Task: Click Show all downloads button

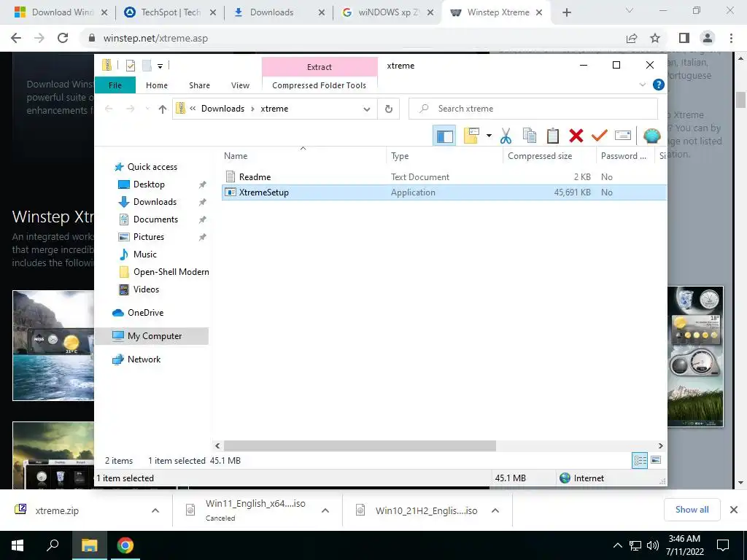Action: coord(692,510)
